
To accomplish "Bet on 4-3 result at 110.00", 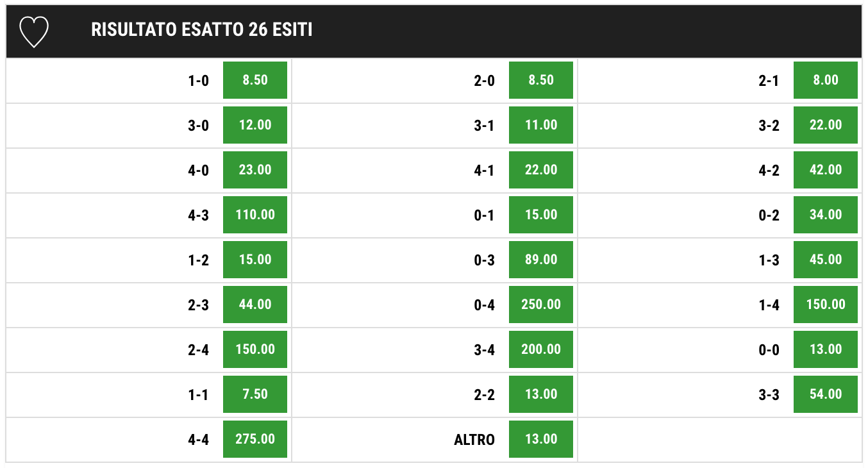I will pyautogui.click(x=255, y=215).
